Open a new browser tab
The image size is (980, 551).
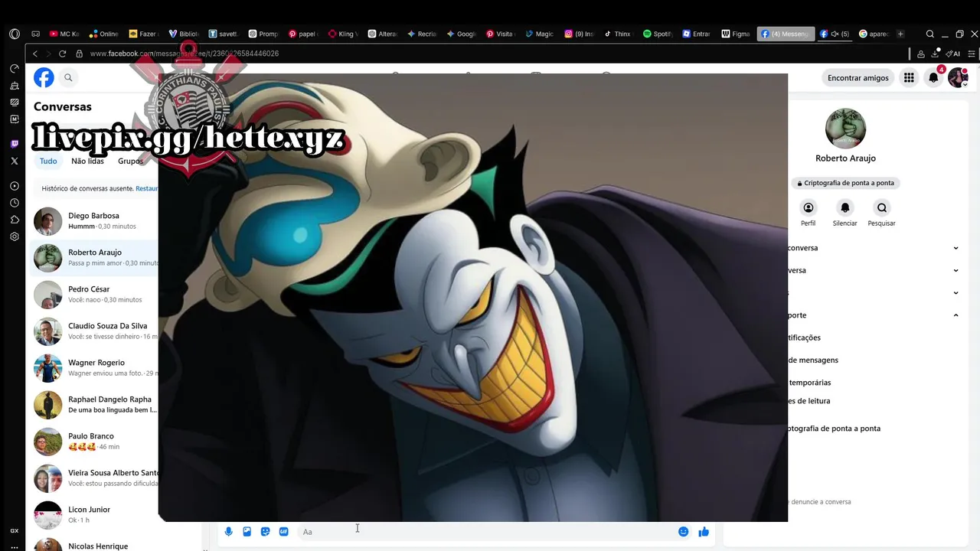coord(900,34)
